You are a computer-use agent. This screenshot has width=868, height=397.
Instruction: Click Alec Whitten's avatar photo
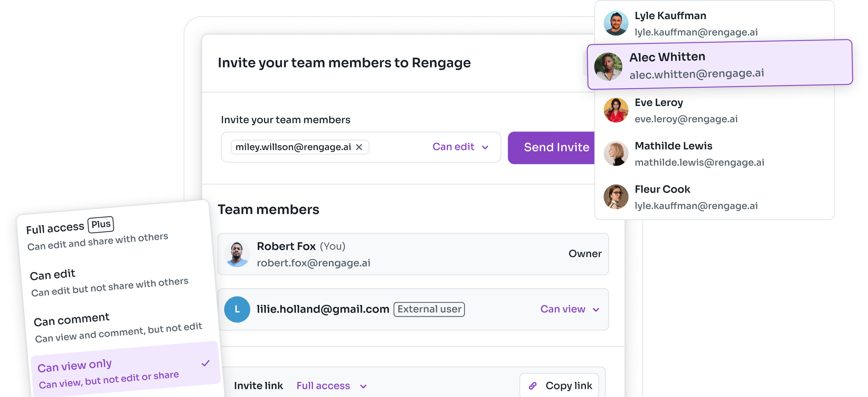point(608,67)
